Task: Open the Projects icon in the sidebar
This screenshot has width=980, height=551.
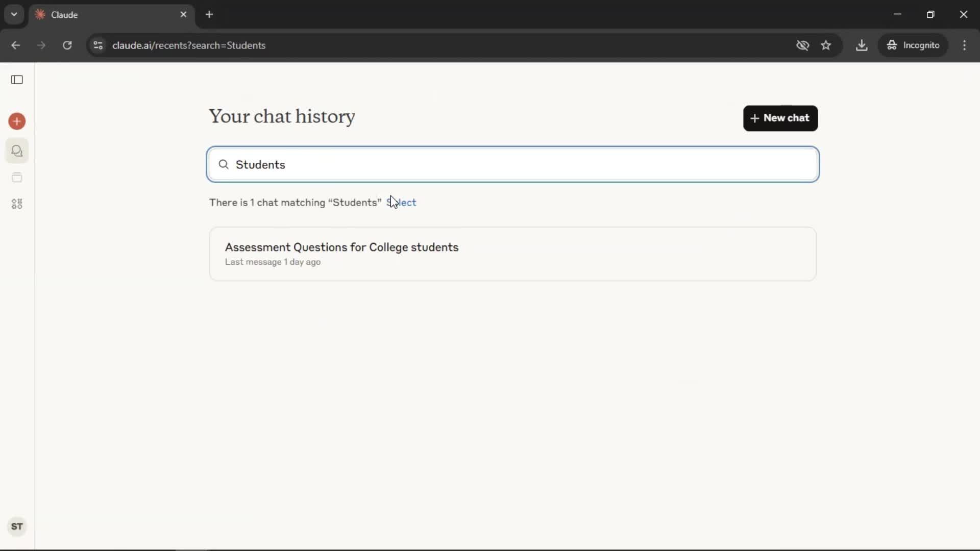Action: 17,178
